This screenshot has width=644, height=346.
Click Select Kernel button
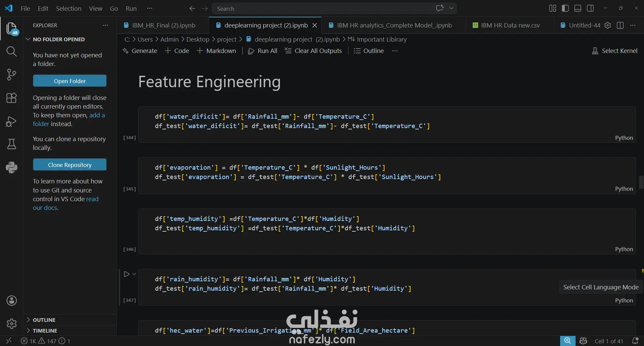coord(615,51)
